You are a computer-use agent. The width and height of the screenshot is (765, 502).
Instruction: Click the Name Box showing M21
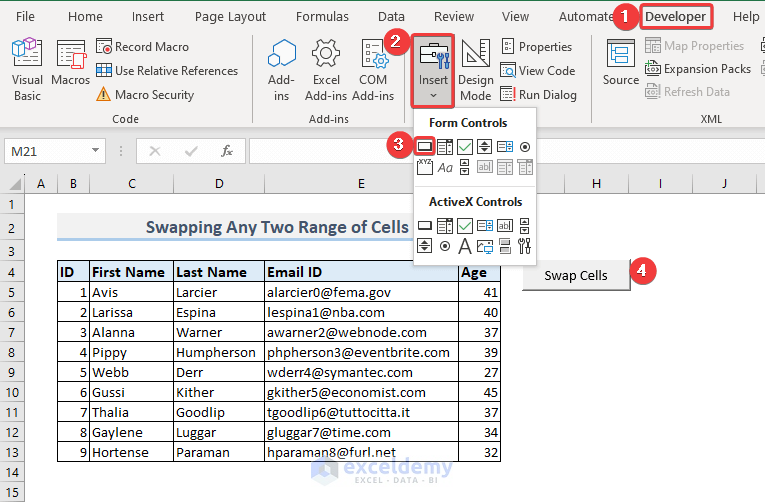pos(47,151)
